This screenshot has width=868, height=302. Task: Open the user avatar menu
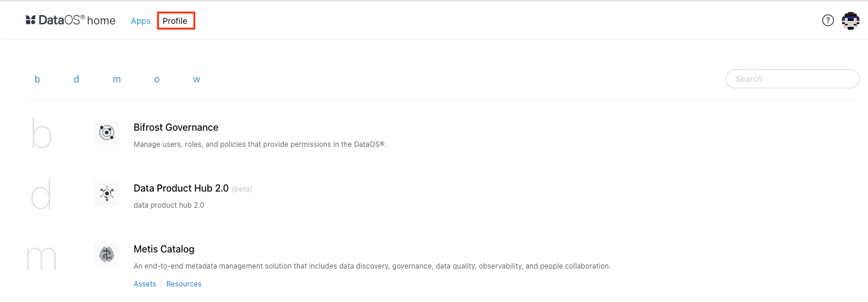pos(850,20)
